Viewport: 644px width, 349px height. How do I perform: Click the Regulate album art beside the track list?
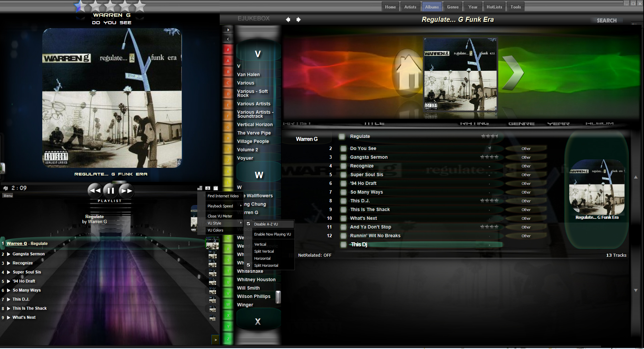point(597,188)
